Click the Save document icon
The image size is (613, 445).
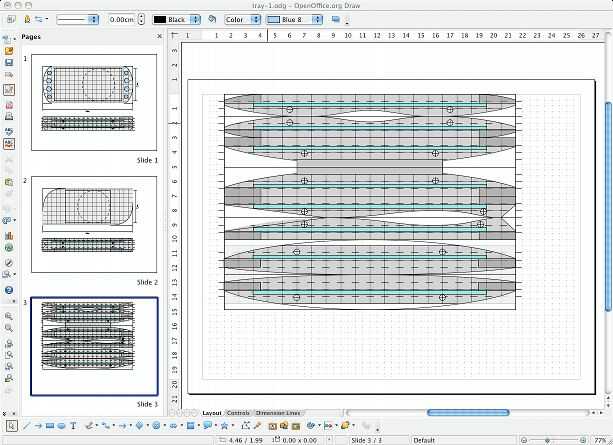point(9,62)
